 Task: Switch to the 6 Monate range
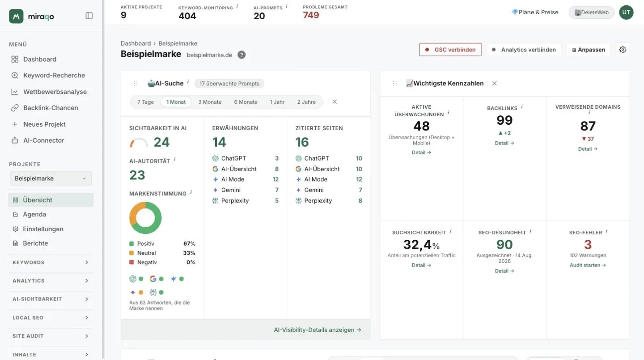tap(246, 102)
